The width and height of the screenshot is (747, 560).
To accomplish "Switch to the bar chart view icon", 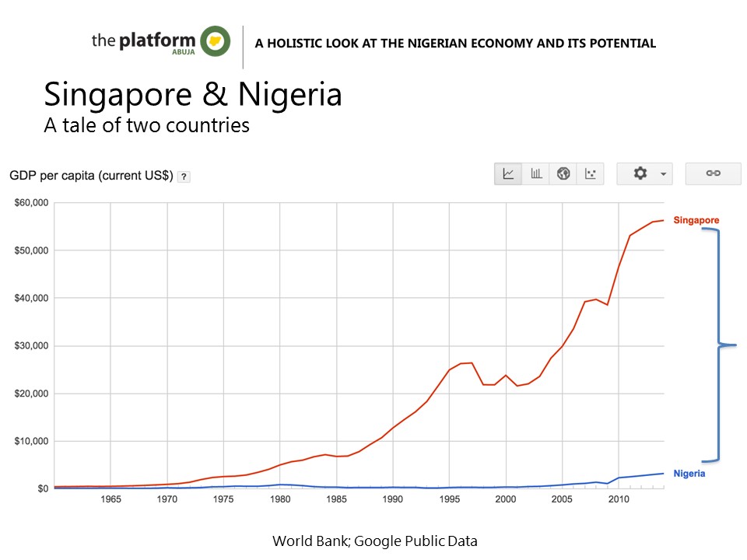I will point(536,173).
